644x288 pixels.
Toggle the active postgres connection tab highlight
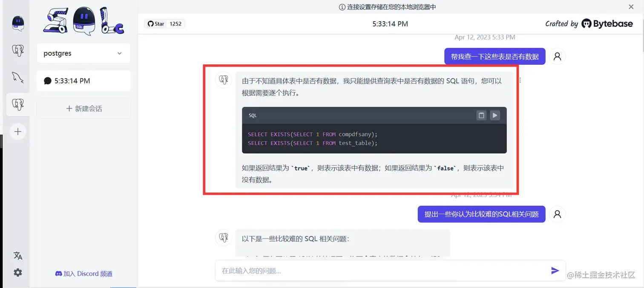[18, 104]
